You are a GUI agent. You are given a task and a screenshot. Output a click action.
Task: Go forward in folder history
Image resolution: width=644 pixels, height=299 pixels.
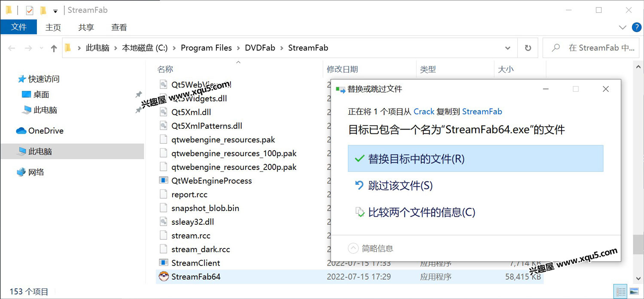pos(28,48)
